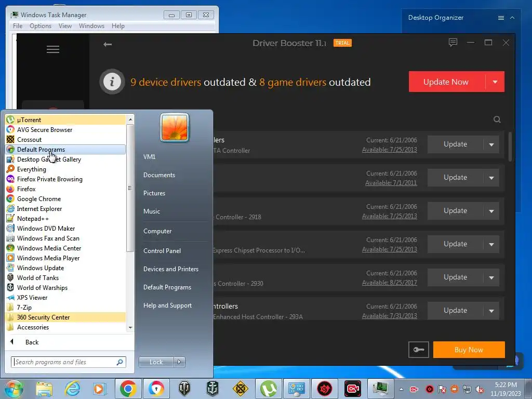Viewport: 532px width, 399px height.
Task: Open dropdown for Enhanced Host Controller 293A update
Action: coord(491,311)
